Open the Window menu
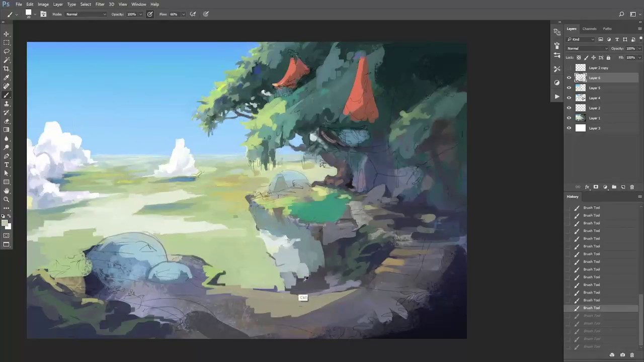This screenshot has width=644, height=362. [138, 5]
